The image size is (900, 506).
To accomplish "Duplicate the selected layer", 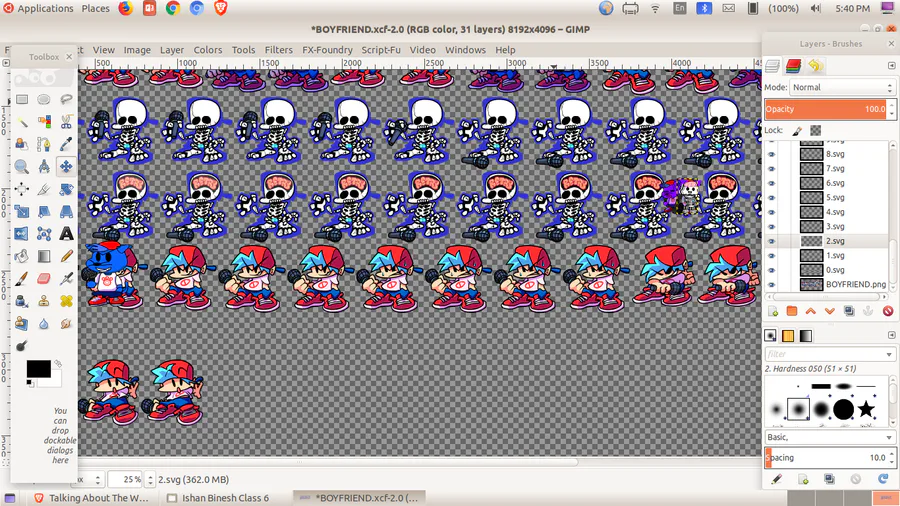I will (x=849, y=311).
